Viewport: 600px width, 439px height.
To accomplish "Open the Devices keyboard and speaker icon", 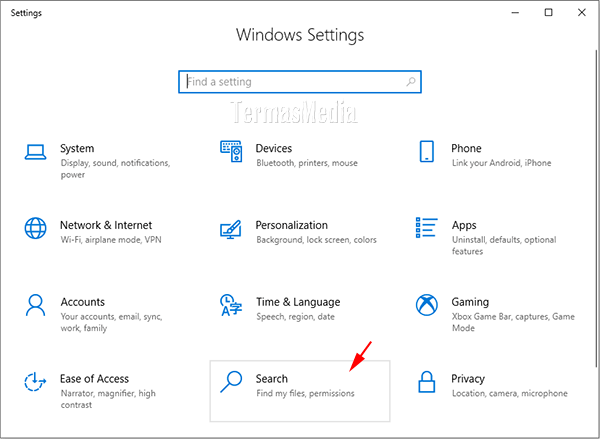I will (x=231, y=152).
